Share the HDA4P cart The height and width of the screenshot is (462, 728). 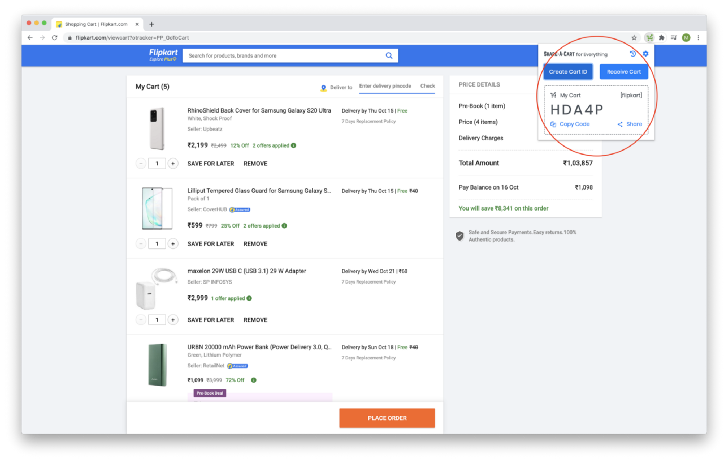click(630, 124)
